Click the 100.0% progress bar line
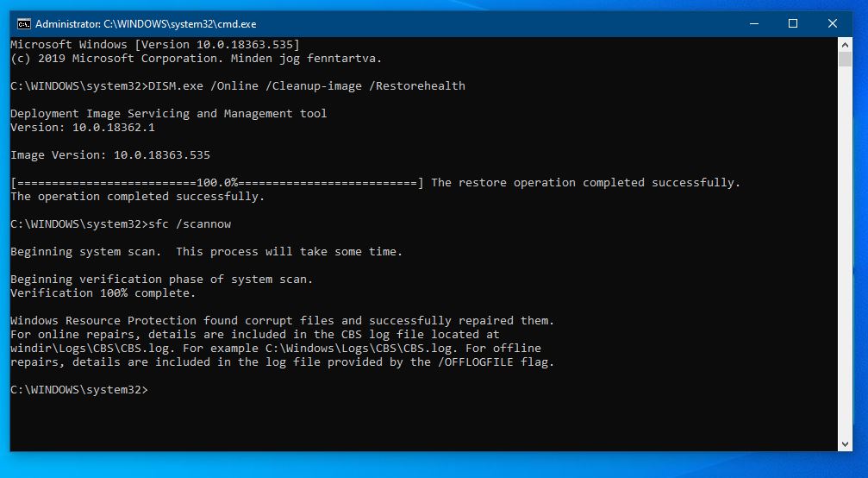Viewport: 868px width, 478px height. [375, 183]
